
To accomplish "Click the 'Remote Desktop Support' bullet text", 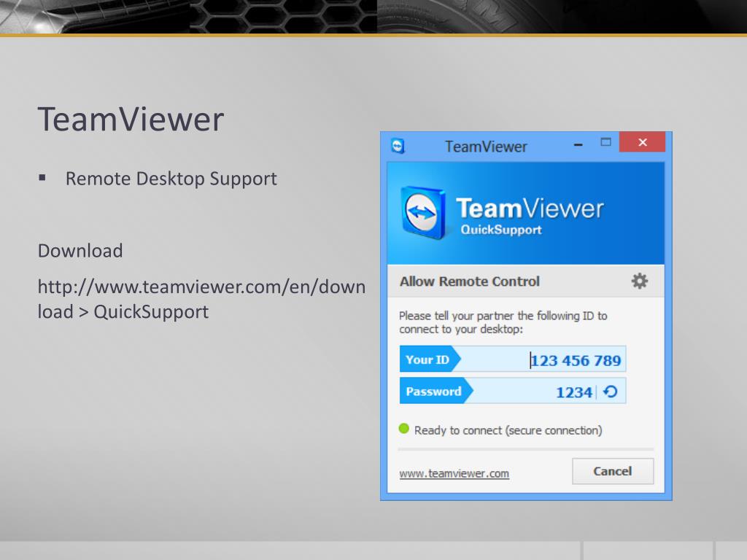I will click(x=171, y=179).
